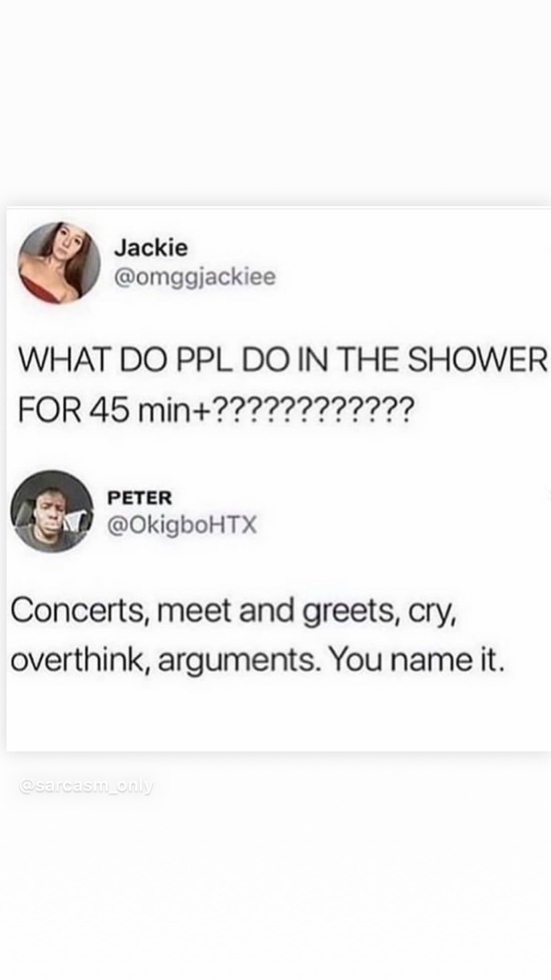This screenshot has width=551, height=980.
Task: Tap the @sarcasm_only watermark
Action: (x=87, y=786)
